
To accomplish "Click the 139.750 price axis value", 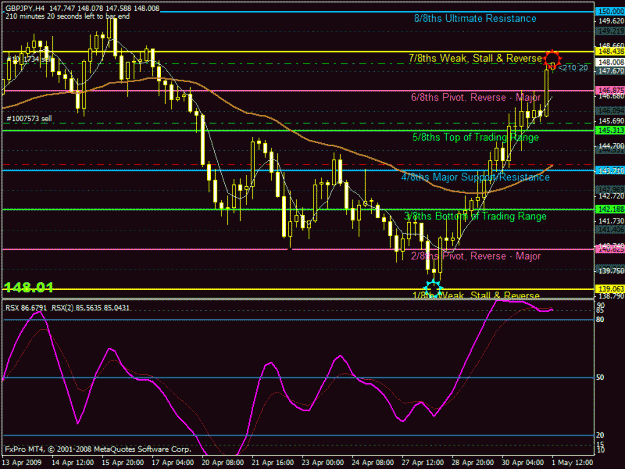I will pyautogui.click(x=611, y=271).
